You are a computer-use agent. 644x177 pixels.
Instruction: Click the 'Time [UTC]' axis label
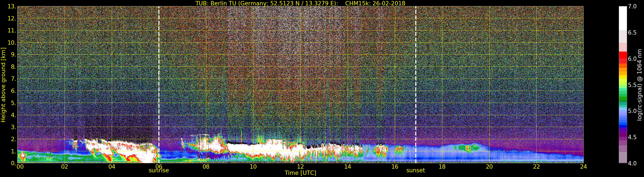[x=300, y=173]
